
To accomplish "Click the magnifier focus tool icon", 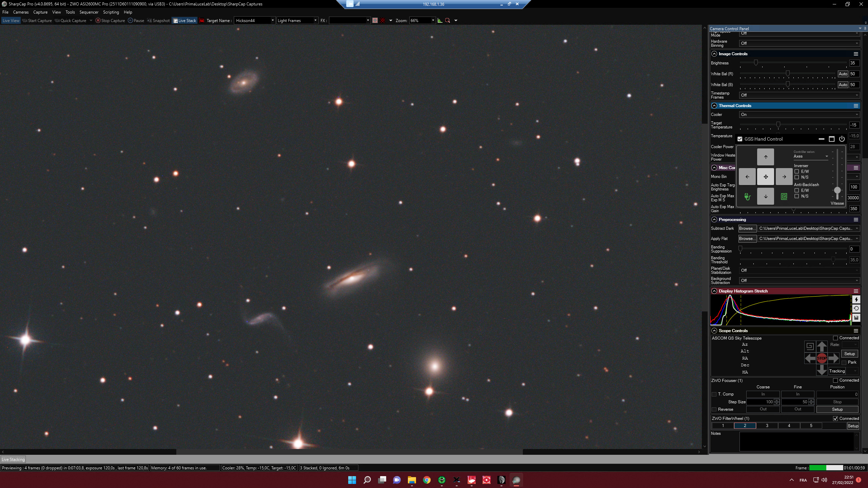I will click(x=448, y=21).
